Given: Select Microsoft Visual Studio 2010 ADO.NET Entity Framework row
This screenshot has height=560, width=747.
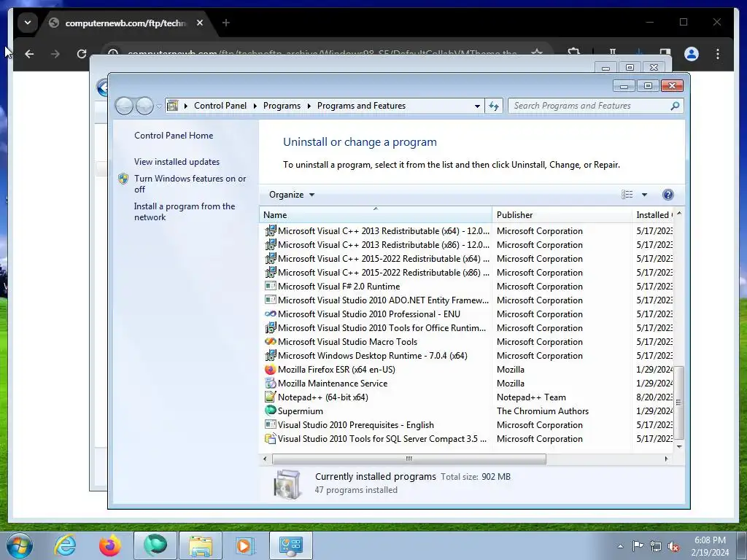Looking at the screenshot, I should [x=468, y=300].
